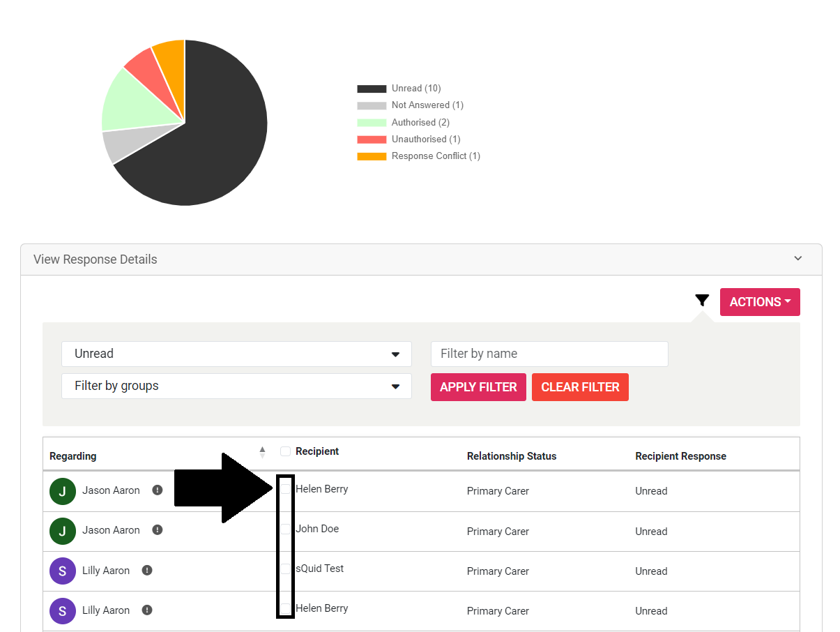Collapse the View Response Details panel chevron

click(798, 259)
